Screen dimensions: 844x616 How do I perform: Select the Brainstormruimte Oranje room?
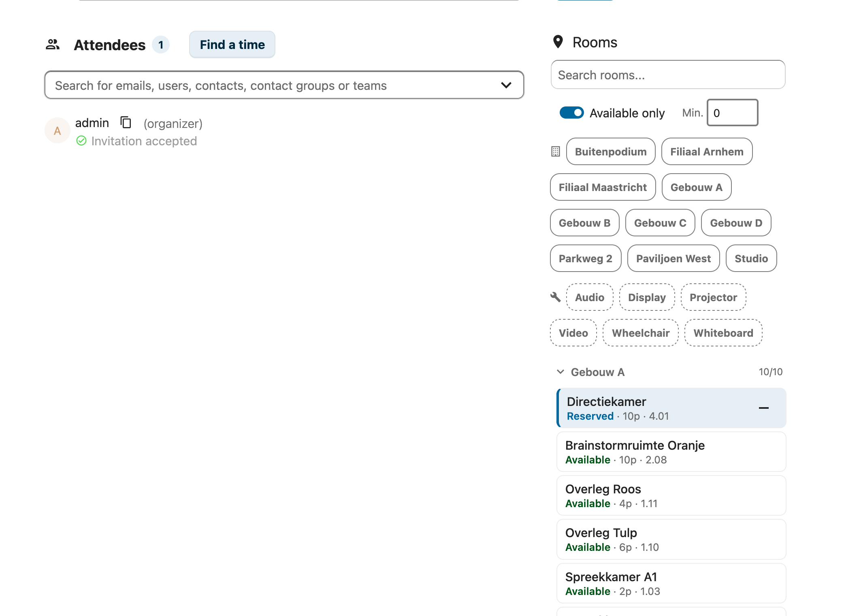pos(671,452)
